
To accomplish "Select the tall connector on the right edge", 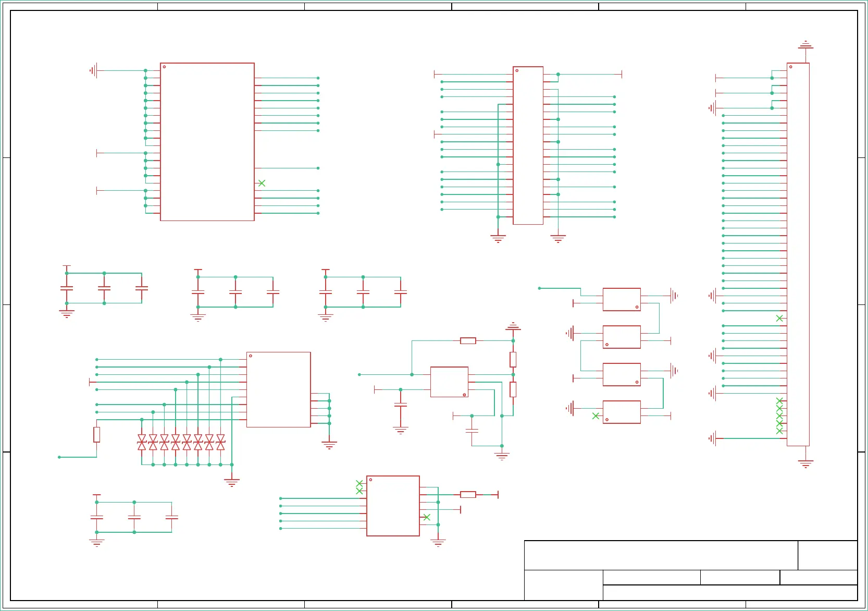I will 798,254.
